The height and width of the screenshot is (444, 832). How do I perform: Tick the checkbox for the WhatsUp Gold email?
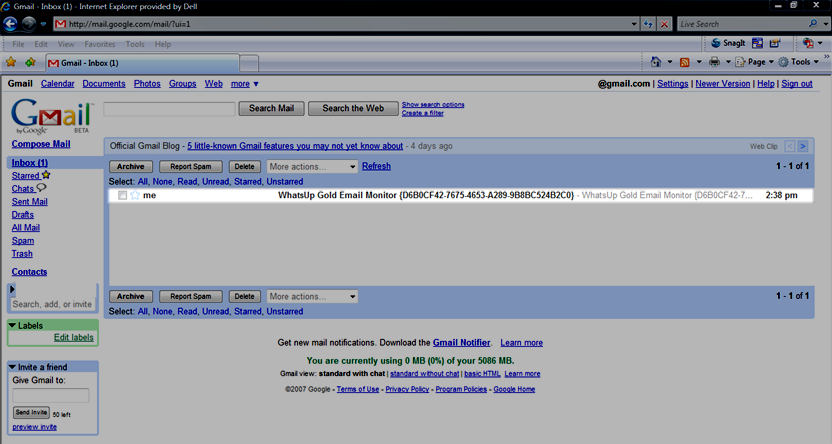[x=122, y=195]
